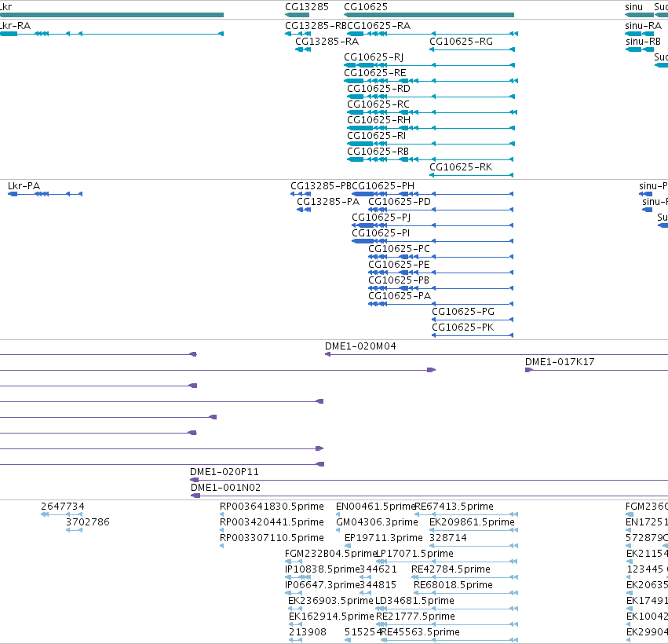Open EST EK236903.5prime
This screenshot has width=668, height=644.
pos(330,602)
